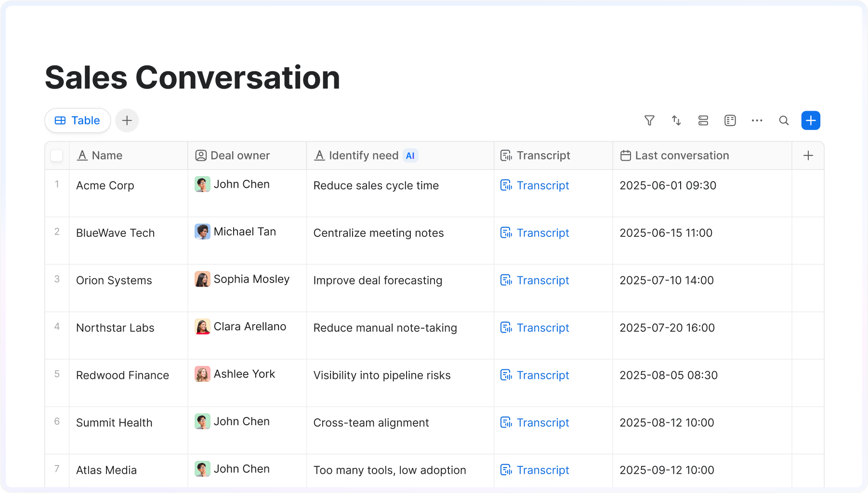Select the 2025-06-15 11:00 date cell
This screenshot has height=493, width=868.
point(666,233)
